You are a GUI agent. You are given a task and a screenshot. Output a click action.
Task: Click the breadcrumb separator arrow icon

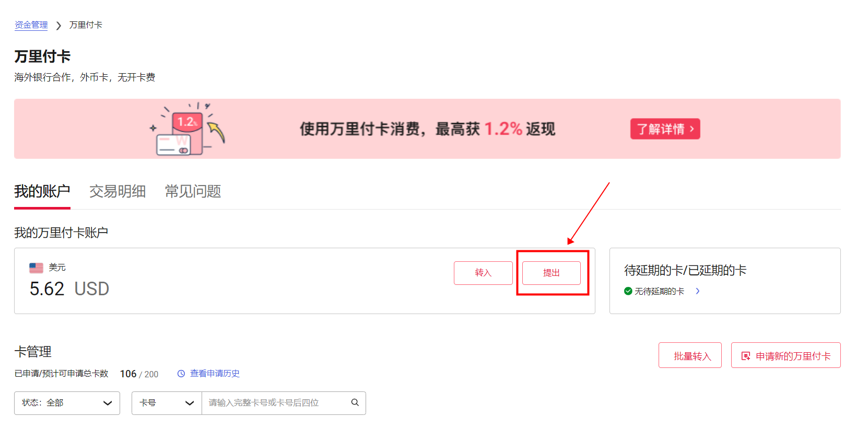click(58, 26)
